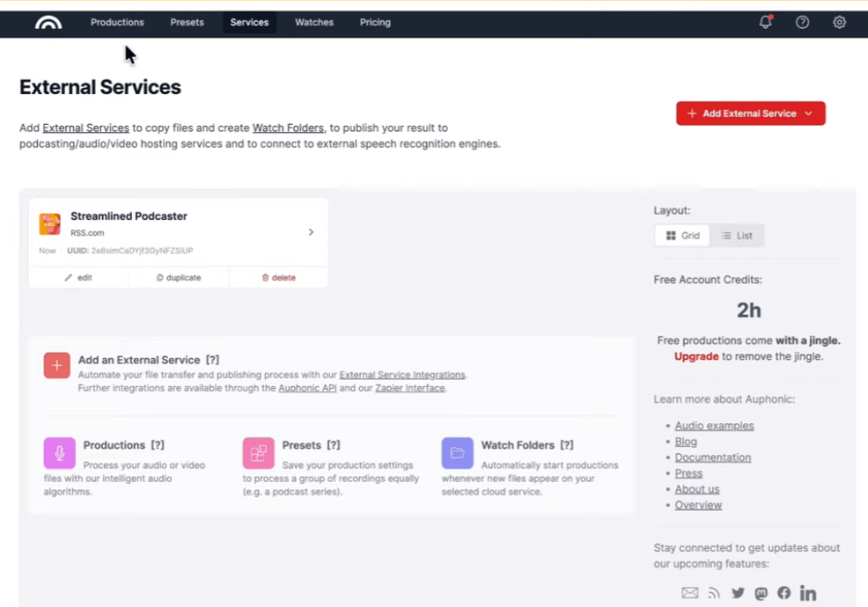Open the Twitter social icon
The width and height of the screenshot is (868, 607).
pos(738,594)
